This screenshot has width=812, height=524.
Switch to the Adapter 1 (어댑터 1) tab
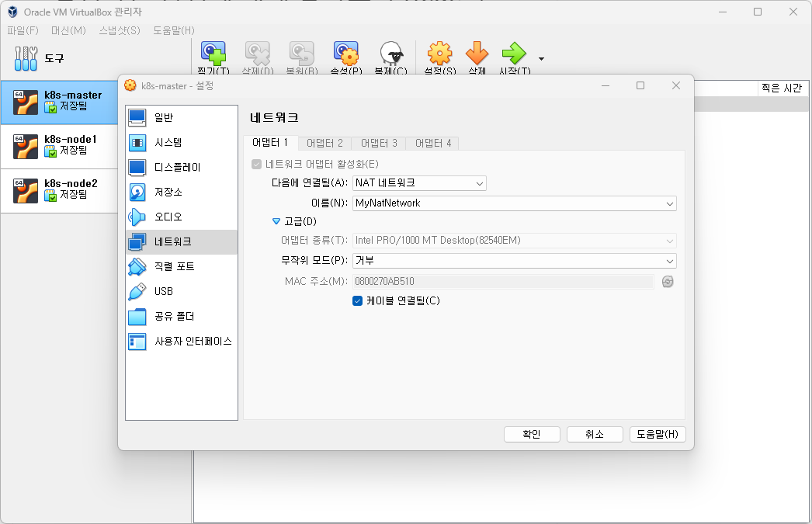[270, 142]
